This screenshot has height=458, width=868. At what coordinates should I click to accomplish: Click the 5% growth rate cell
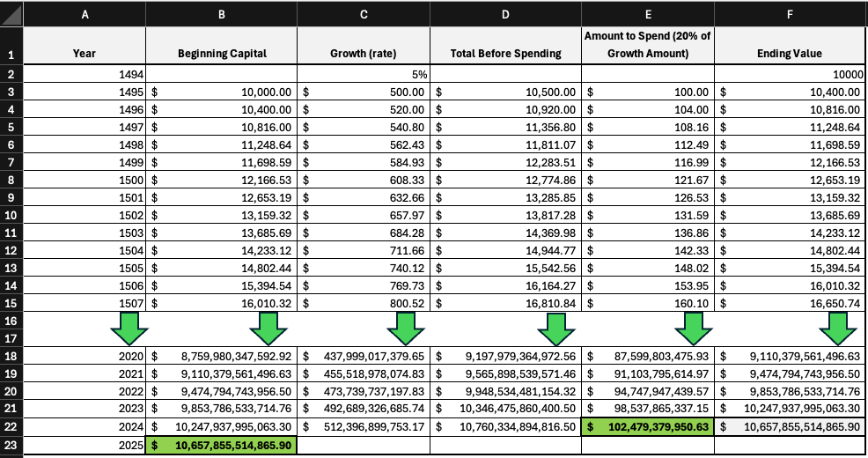tap(364, 75)
